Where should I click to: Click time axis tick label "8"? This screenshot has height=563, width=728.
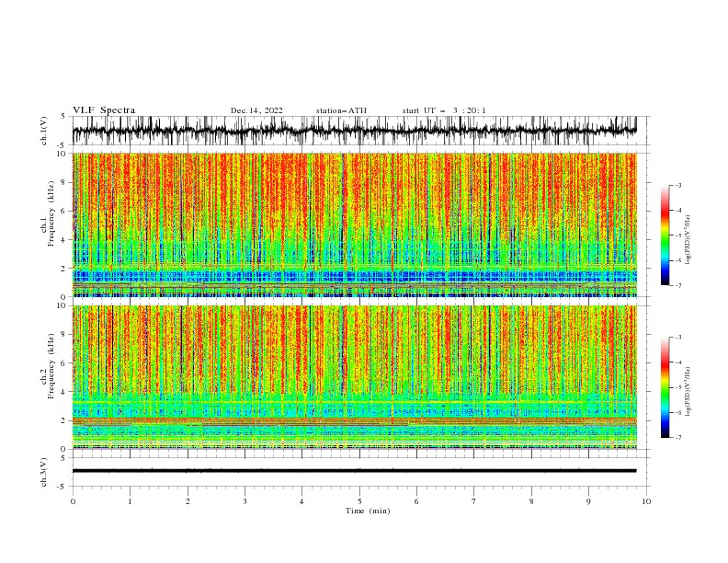[531, 501]
